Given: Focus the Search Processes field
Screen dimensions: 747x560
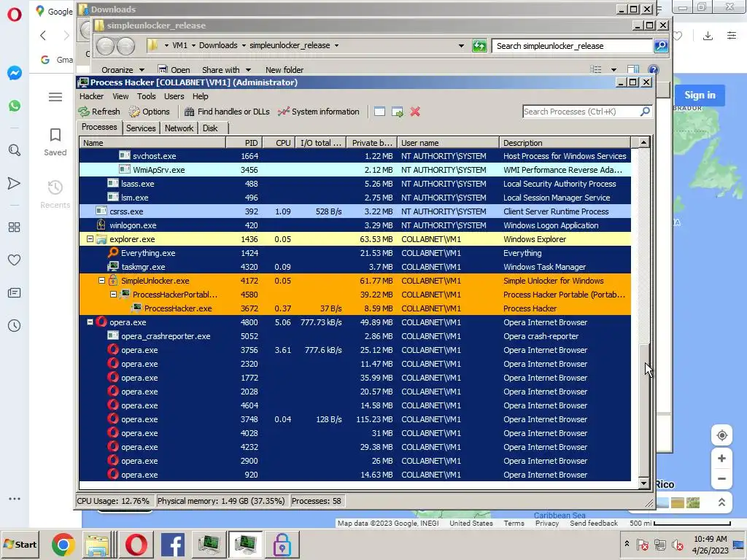Looking at the screenshot, I should tap(581, 112).
